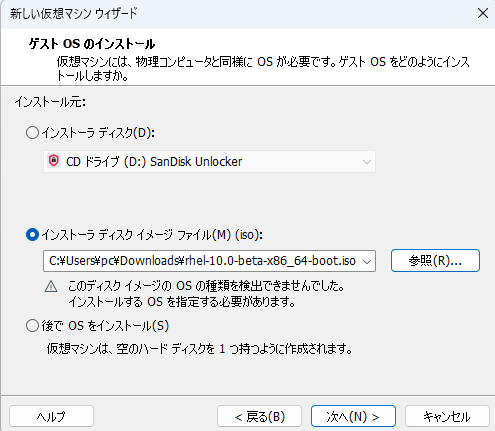Click the OS detection warning message text
Viewport: 495px width, 431px height.
click(206, 294)
